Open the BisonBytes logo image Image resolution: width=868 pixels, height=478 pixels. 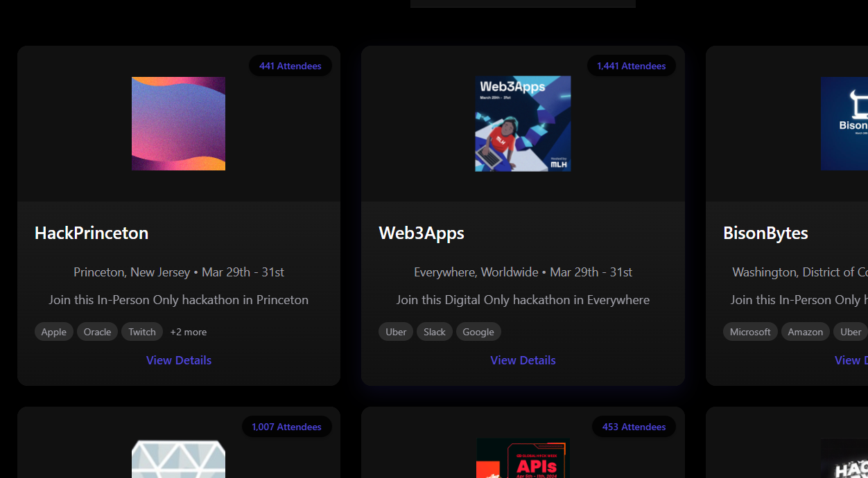tap(844, 123)
